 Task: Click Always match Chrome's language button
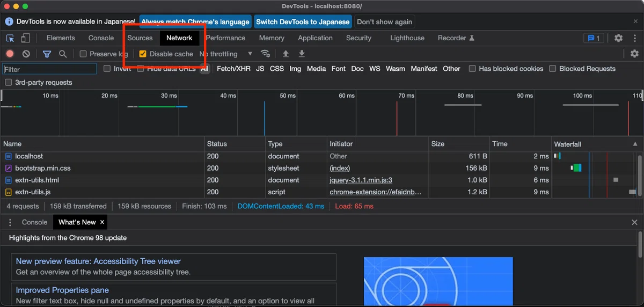tap(195, 22)
